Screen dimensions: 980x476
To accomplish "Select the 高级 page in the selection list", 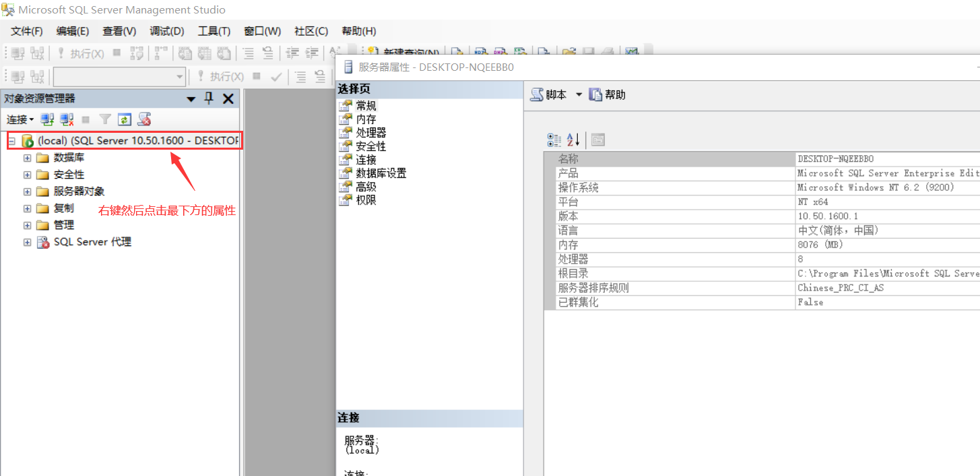I will coord(366,186).
